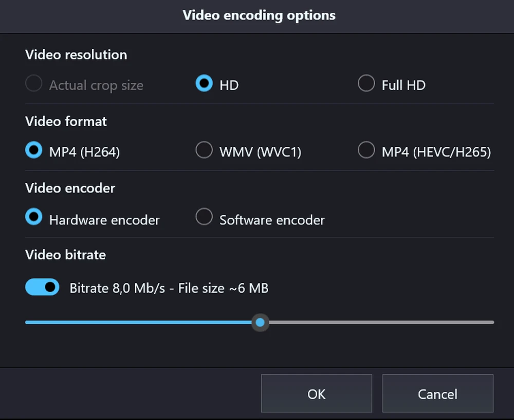
Task: Click the Bitrate 8,0 Mb/s file size text
Action: [x=169, y=288]
